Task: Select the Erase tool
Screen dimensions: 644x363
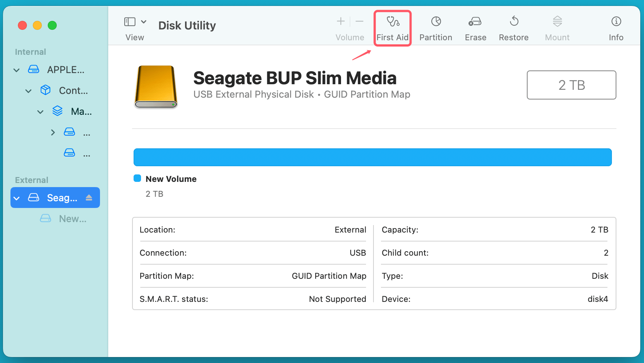Action: click(475, 28)
